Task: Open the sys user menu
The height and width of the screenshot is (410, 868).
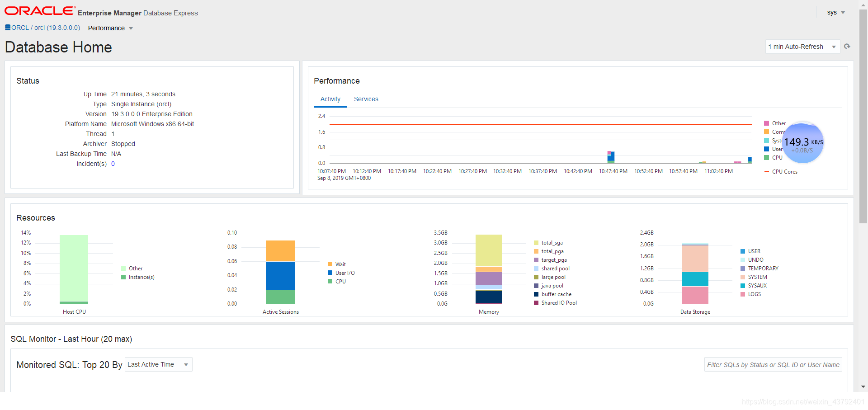Action: (836, 13)
